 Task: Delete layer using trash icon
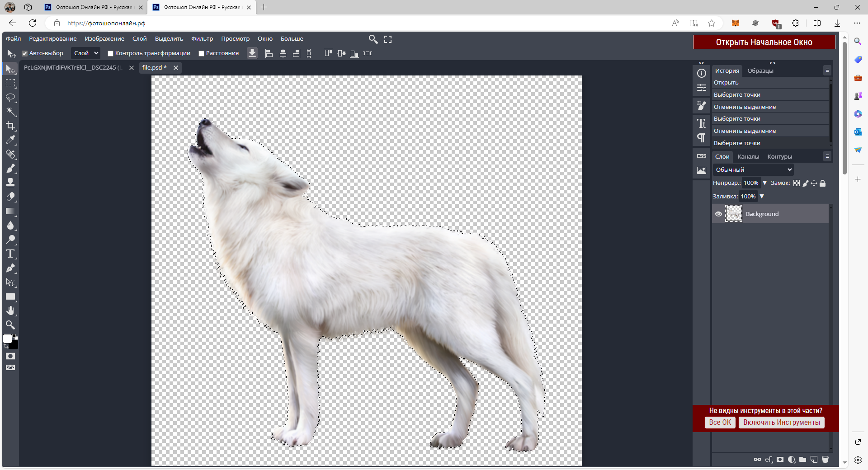(825, 460)
